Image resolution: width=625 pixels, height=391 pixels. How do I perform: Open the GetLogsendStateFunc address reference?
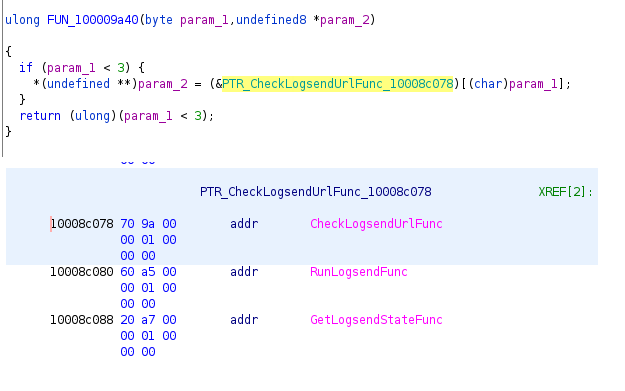click(x=376, y=320)
